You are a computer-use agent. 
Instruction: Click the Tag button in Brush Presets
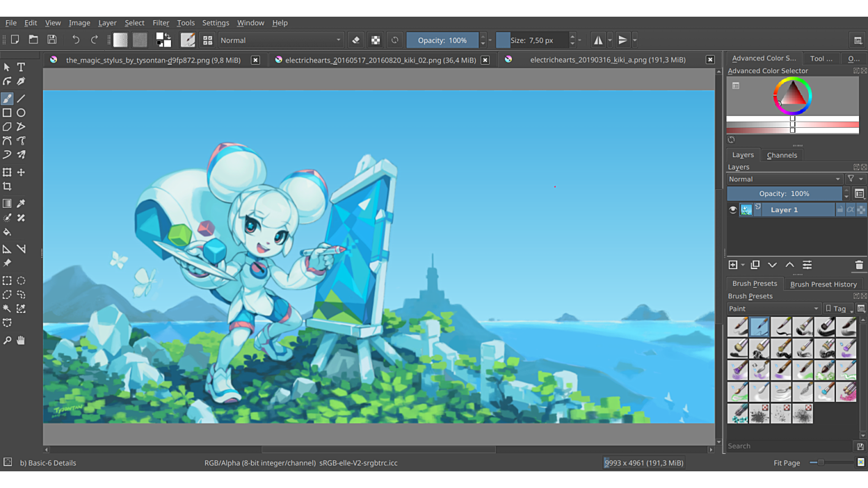coord(837,309)
